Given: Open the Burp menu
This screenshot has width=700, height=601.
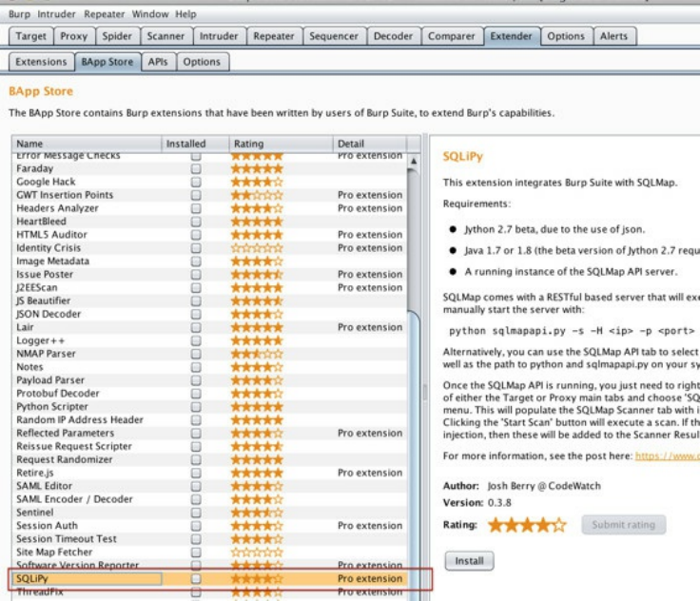Looking at the screenshot, I should [x=19, y=14].
